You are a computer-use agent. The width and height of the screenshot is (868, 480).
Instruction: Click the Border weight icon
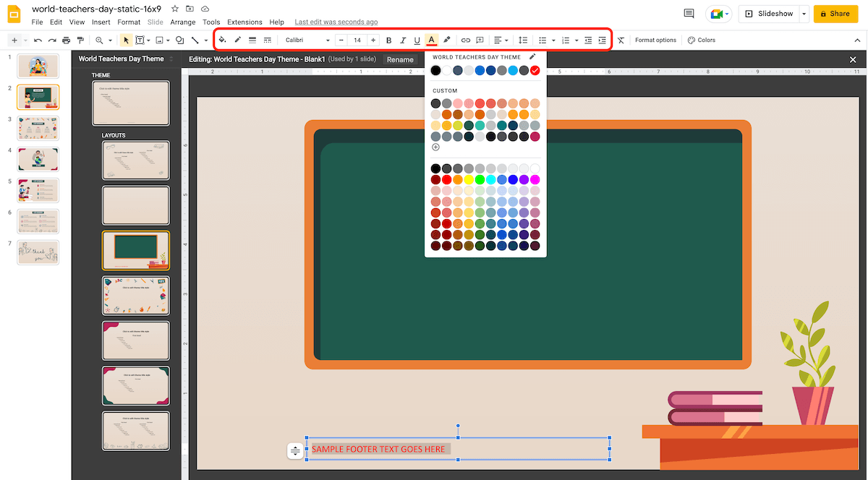coord(252,40)
